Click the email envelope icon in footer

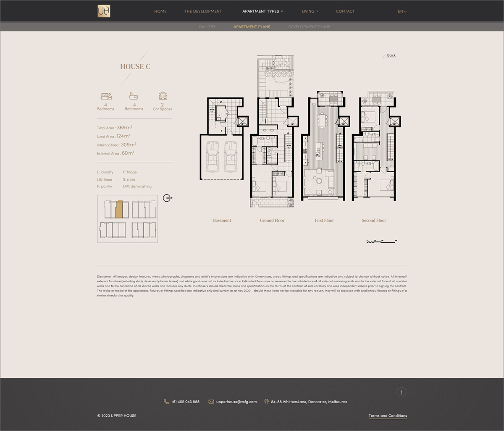pyautogui.click(x=211, y=402)
